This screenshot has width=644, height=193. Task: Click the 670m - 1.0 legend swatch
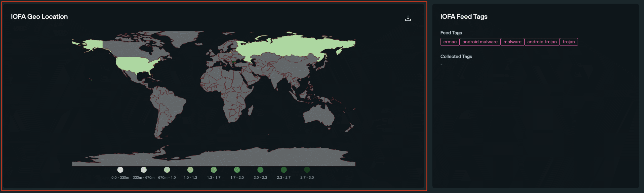pyautogui.click(x=167, y=170)
